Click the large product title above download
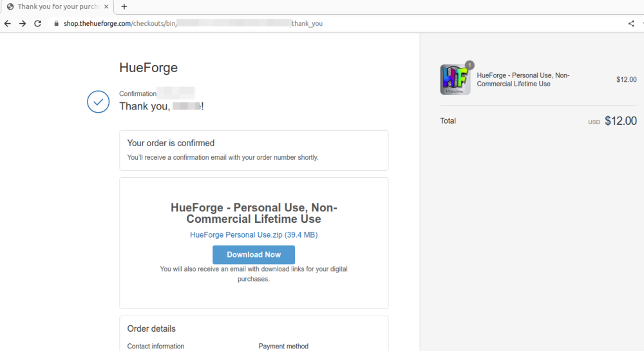 (x=253, y=213)
